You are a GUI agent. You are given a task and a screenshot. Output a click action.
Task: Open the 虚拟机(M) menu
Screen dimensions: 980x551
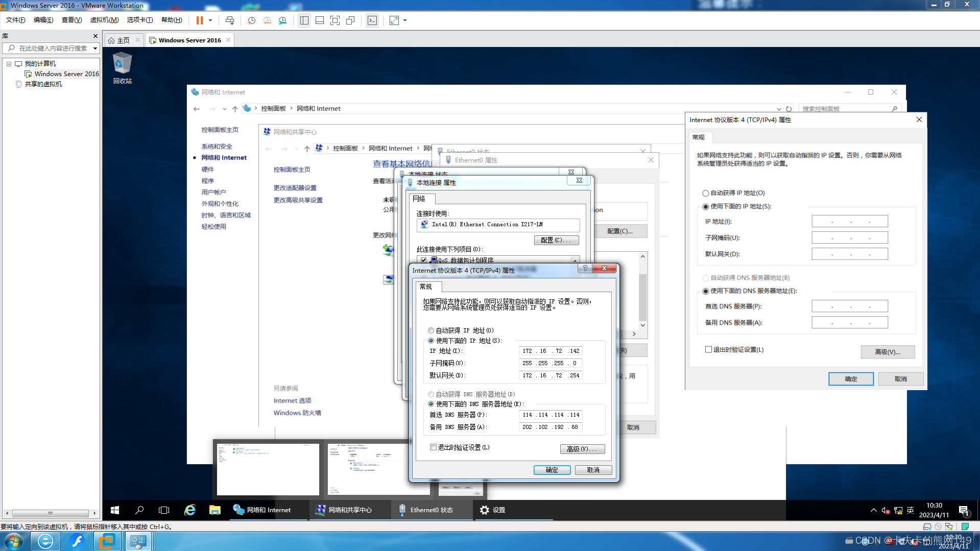click(x=104, y=20)
